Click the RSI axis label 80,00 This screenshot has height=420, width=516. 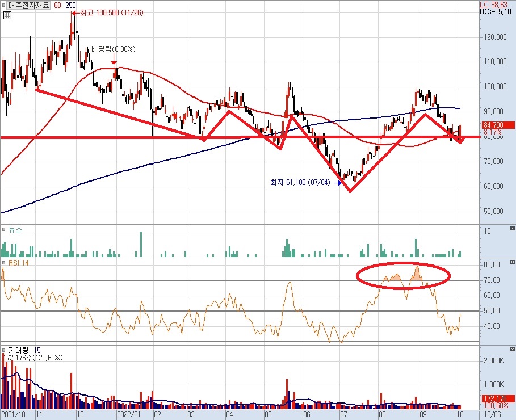tap(492, 265)
